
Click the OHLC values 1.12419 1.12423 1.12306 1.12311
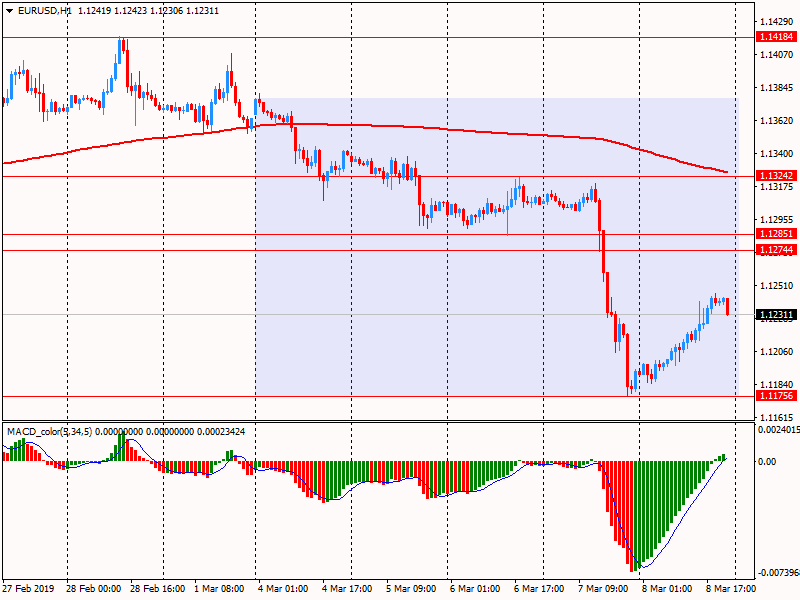(x=148, y=11)
